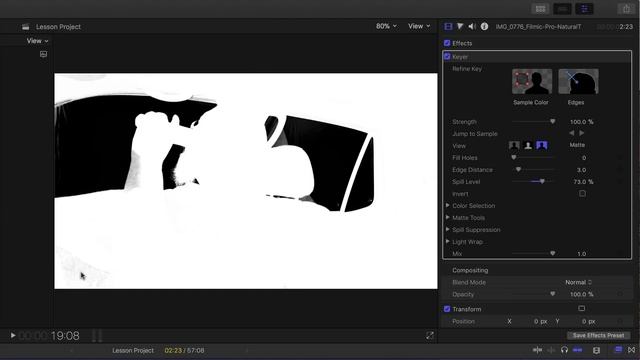Viewport: 640px width, 360px height.
Task: Toggle solo headphones icon
Action: [564, 350]
